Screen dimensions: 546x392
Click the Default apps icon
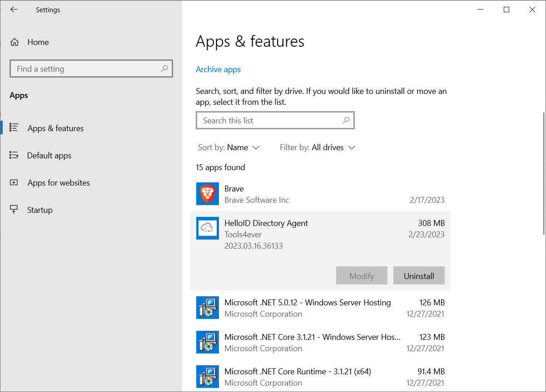(14, 155)
